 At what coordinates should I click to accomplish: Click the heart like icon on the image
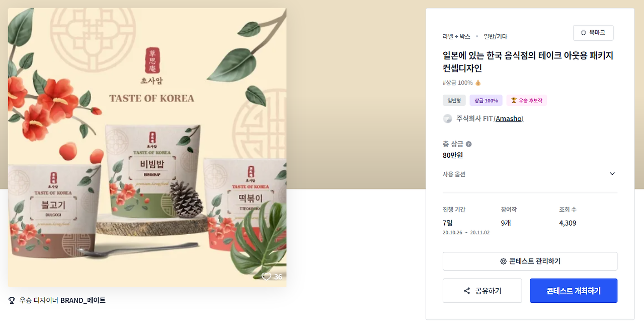[266, 276]
